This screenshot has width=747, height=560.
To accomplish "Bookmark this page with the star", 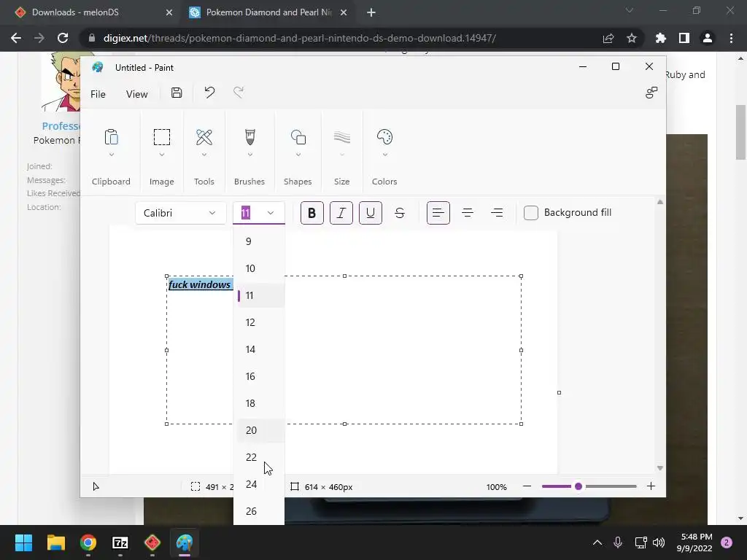I will (x=632, y=38).
